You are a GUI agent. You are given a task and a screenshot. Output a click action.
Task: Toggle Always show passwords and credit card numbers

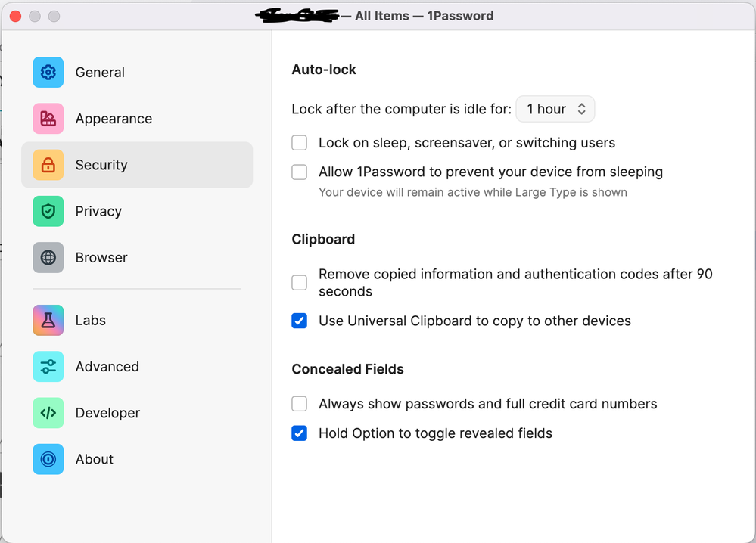[x=300, y=404]
